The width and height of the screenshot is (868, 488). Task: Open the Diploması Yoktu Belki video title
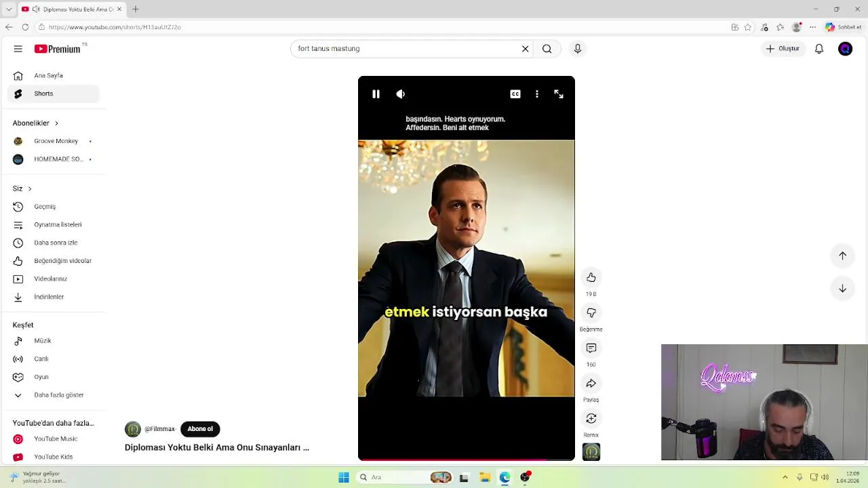pyautogui.click(x=217, y=447)
